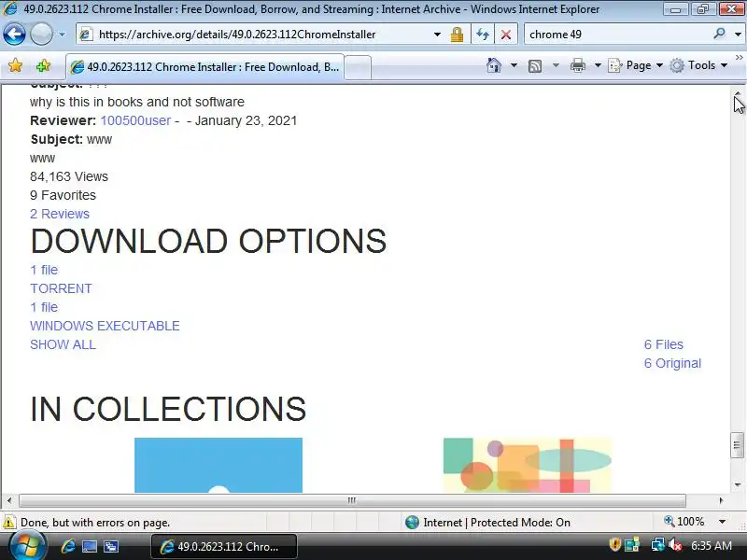The image size is (747, 560).
Task: Launch Internet Explorer from Quick Launch
Action: point(67,546)
